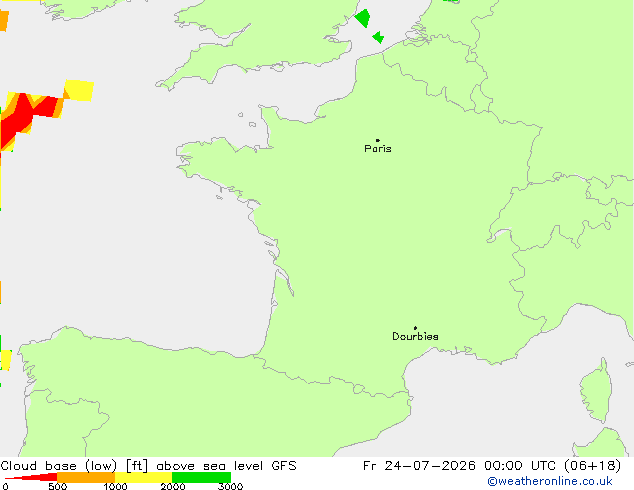Image resolution: width=634 pixels, height=490 pixels.
Task: Click the orange 500-1000 ft legend segment
Action: [86, 477]
